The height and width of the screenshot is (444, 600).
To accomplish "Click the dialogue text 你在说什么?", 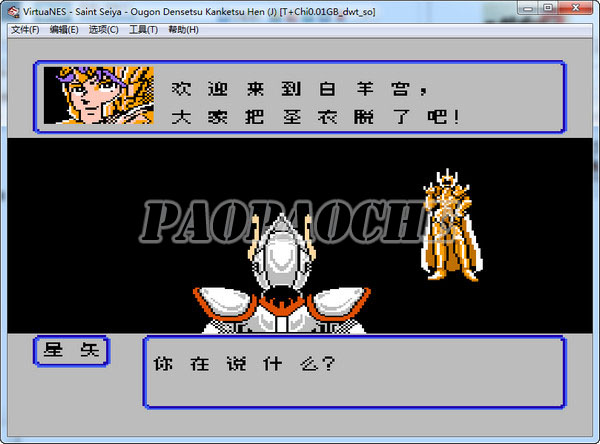I will coord(244,364).
